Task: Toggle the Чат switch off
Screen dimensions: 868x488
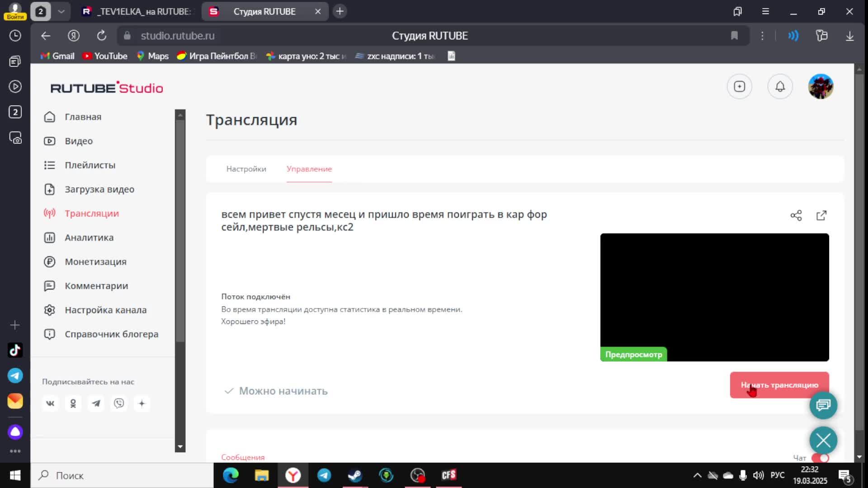Action: coord(820,458)
